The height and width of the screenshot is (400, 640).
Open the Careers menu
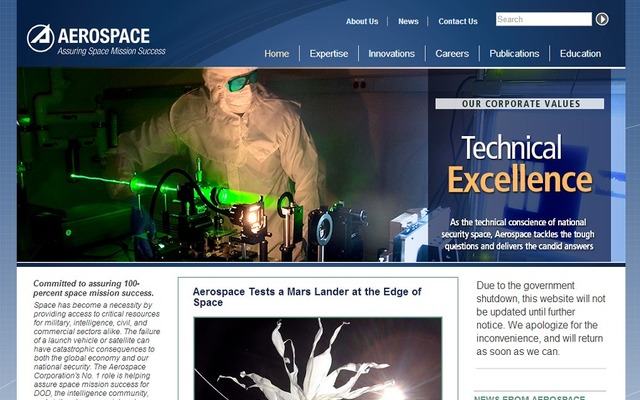click(x=452, y=53)
